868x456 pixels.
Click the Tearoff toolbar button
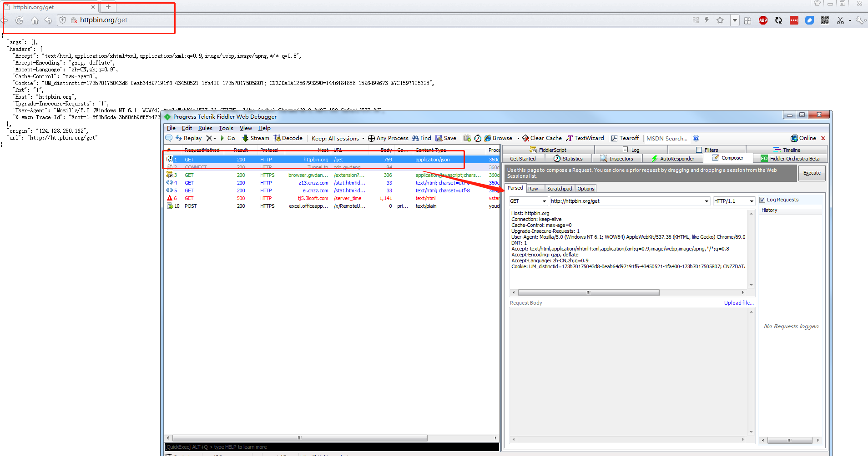[x=625, y=138]
